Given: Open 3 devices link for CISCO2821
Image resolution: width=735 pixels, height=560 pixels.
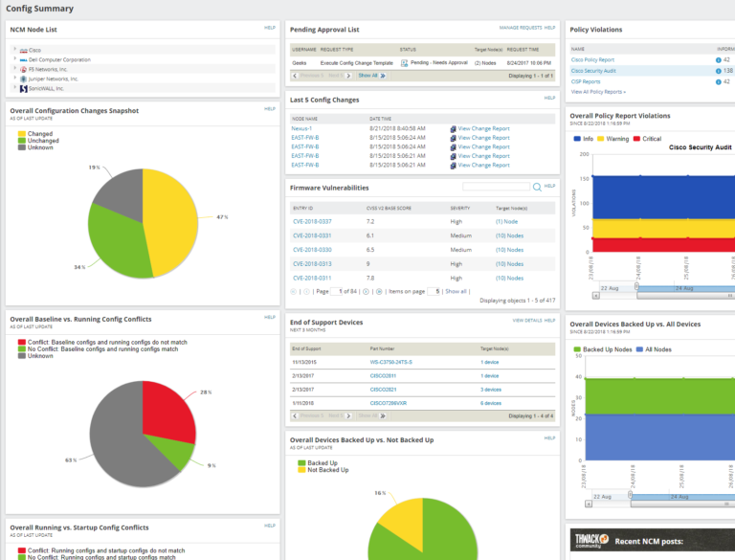Looking at the screenshot, I should [x=491, y=390].
